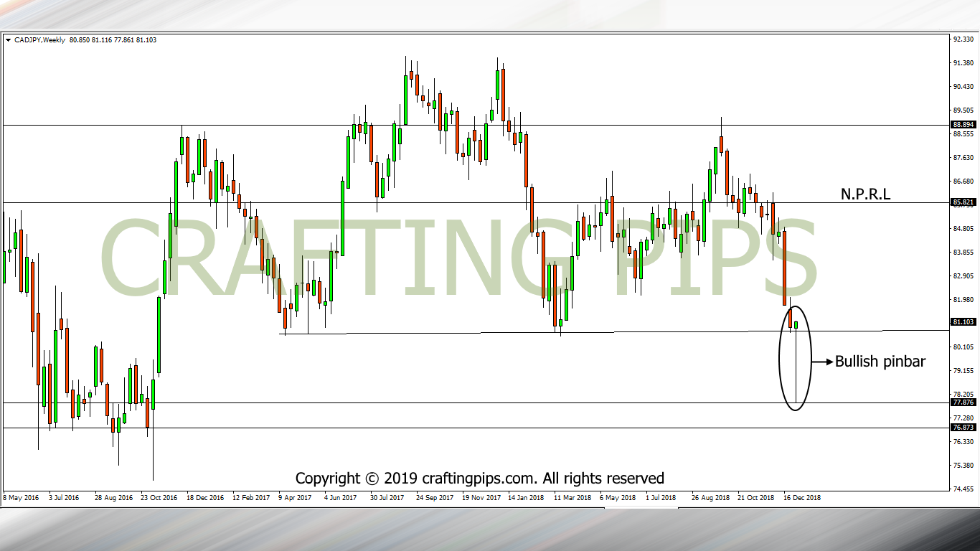Click the 86.680 price axis label
This screenshot has height=551, width=980.
tap(963, 182)
